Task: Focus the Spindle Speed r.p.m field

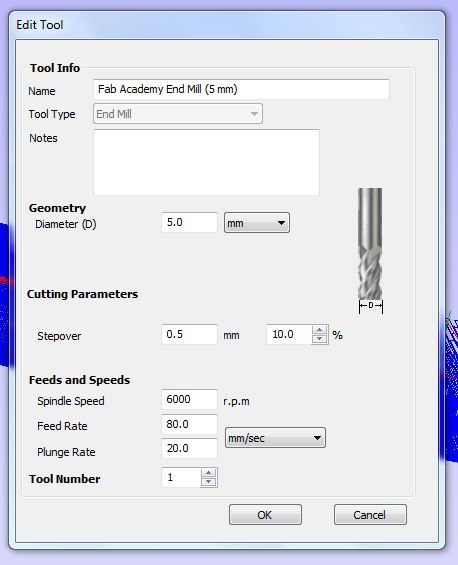Action: [190, 399]
